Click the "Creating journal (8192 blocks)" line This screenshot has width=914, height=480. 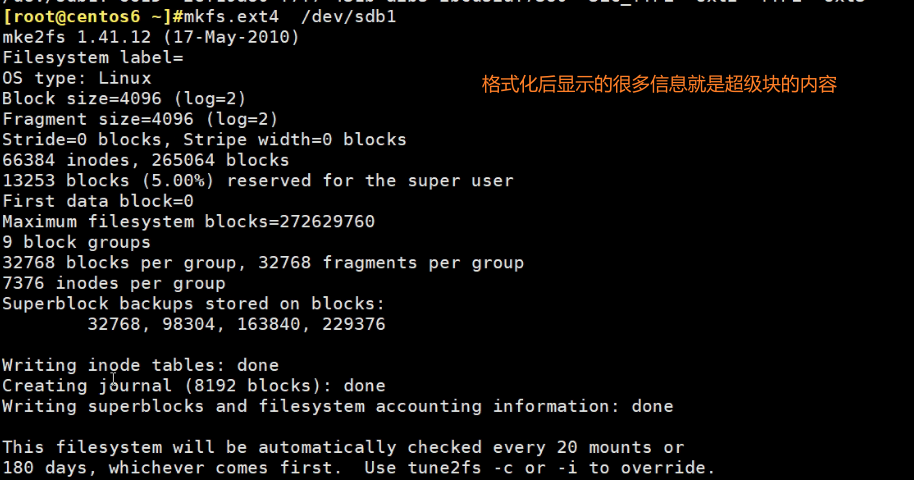193,385
